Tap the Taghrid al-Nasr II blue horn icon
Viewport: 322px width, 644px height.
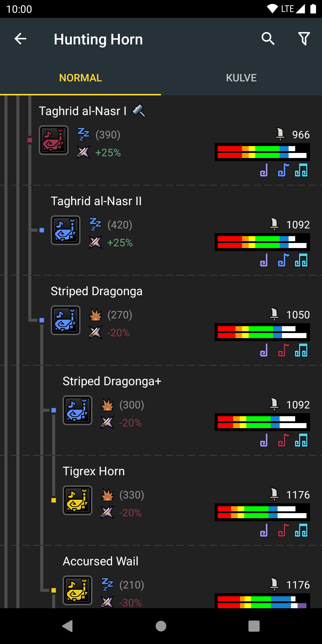pyautogui.click(x=66, y=230)
